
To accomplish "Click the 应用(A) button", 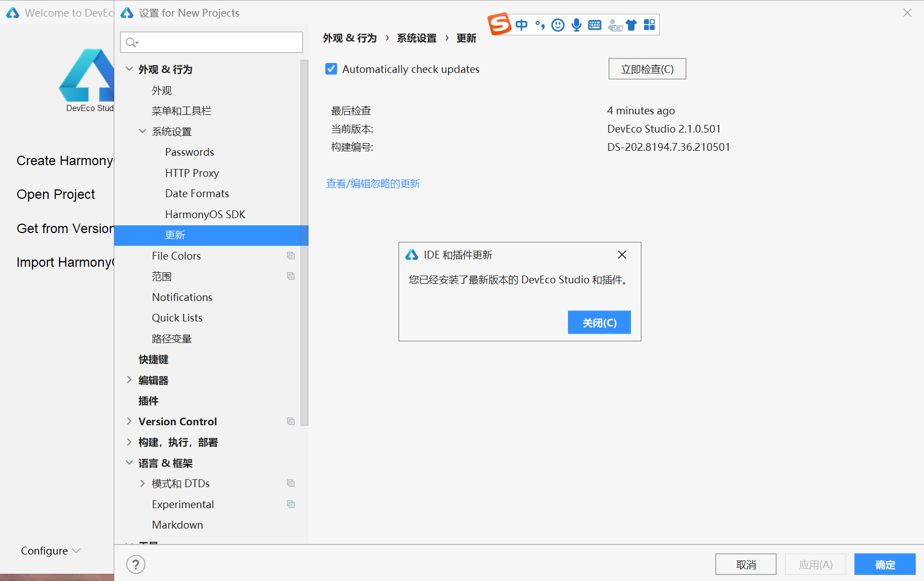I will [x=816, y=564].
